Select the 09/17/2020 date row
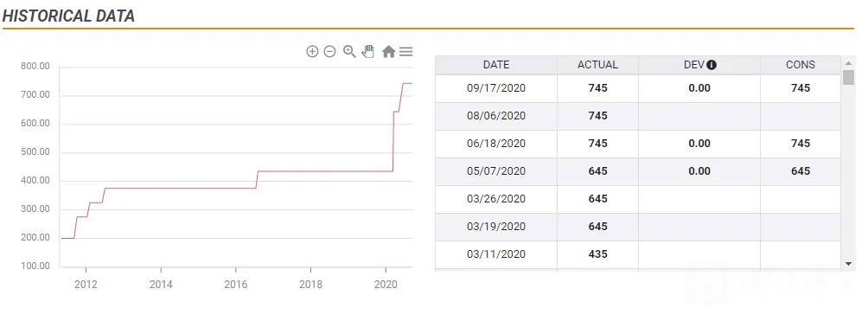This screenshot has width=868, height=321. coord(638,88)
